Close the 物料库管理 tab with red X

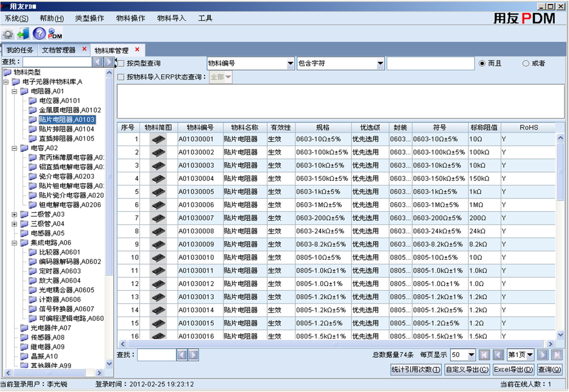[x=138, y=49]
